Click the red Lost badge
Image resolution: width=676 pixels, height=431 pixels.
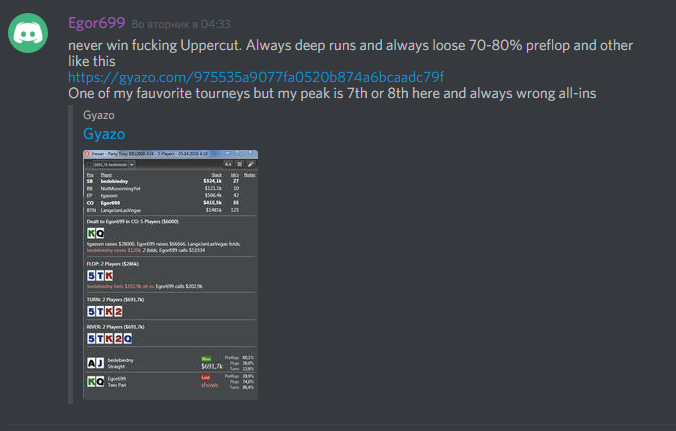click(206, 378)
